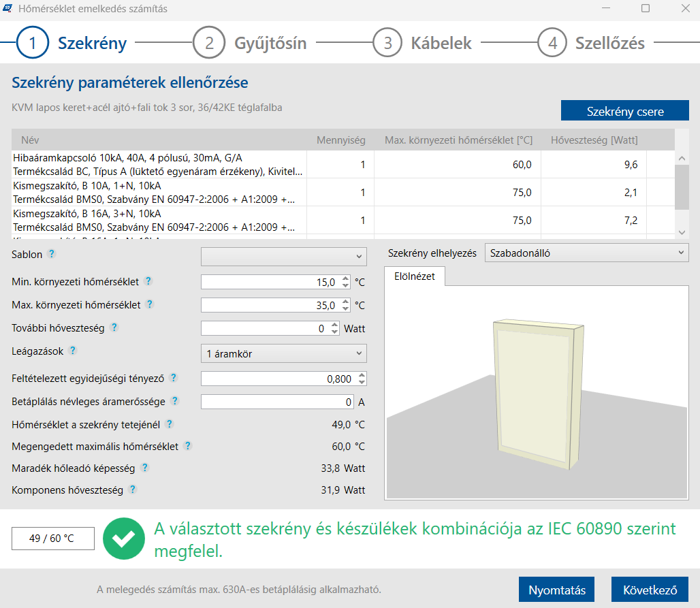The height and width of the screenshot is (608, 700).
Task: Decrease További hőveszteség value
Action: point(335,332)
